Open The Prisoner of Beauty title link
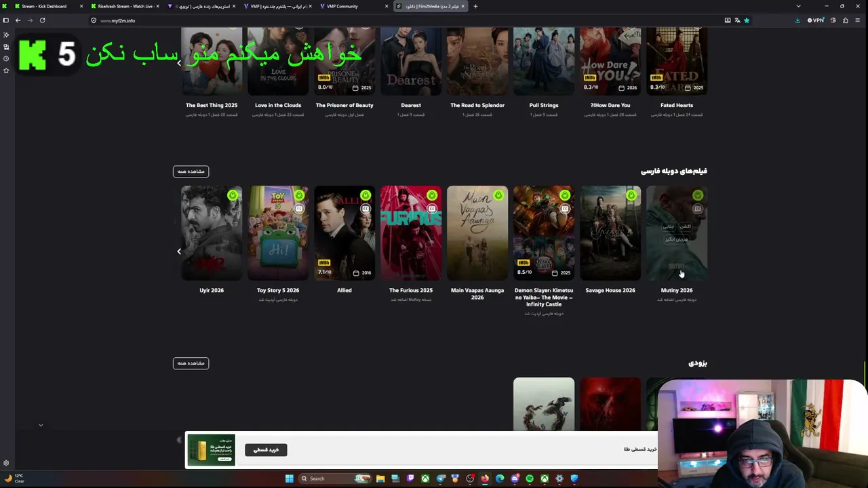 344,105
